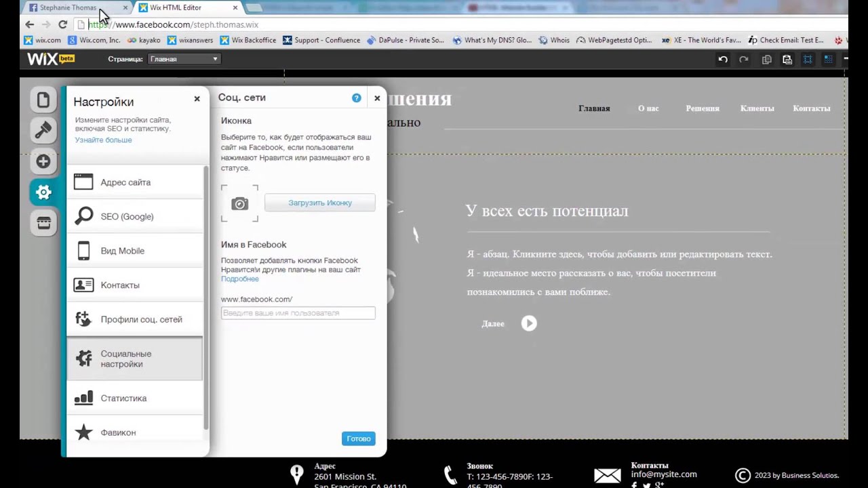Go back with browser back arrow
The width and height of the screenshot is (868, 488).
point(30,24)
